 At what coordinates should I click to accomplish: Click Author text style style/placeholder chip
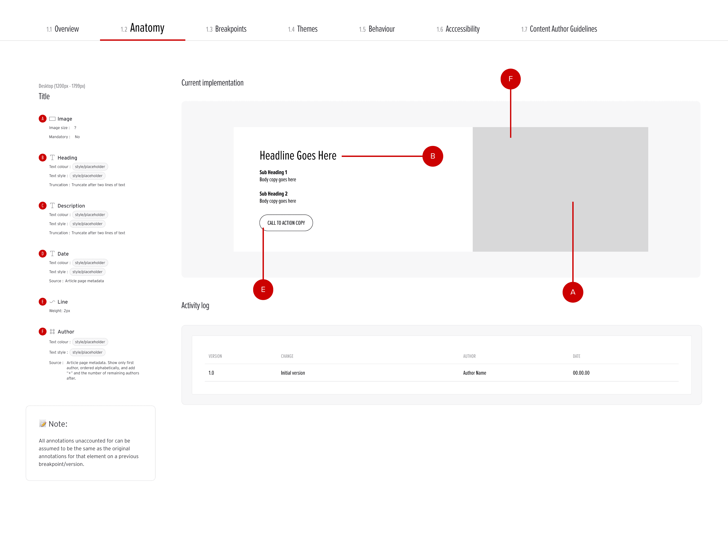coord(87,352)
